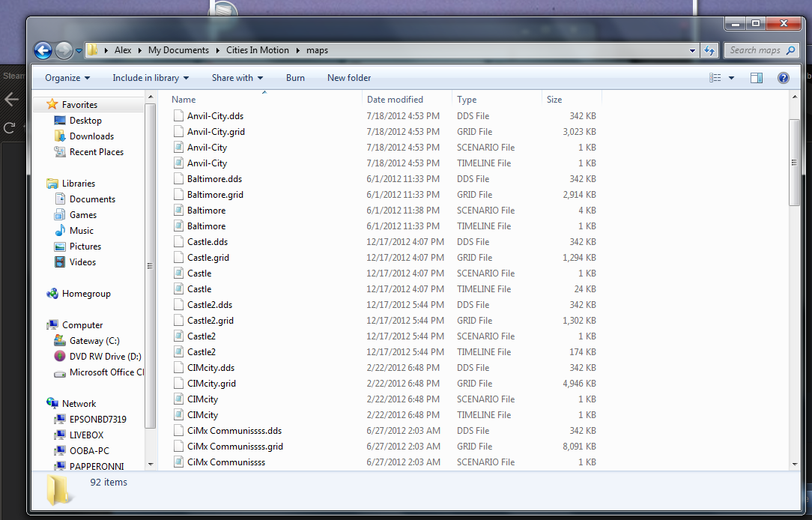Open the Microsoft Office drive entry
This screenshot has width=812, height=520.
pyautogui.click(x=99, y=372)
